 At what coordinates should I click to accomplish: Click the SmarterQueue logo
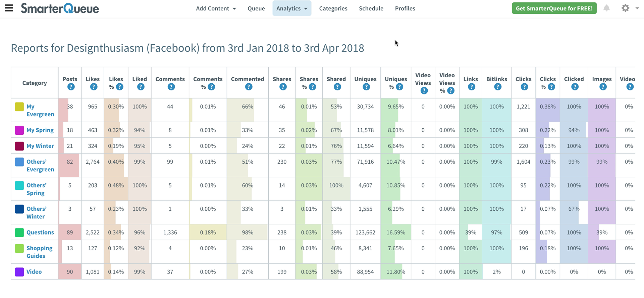coord(60,8)
